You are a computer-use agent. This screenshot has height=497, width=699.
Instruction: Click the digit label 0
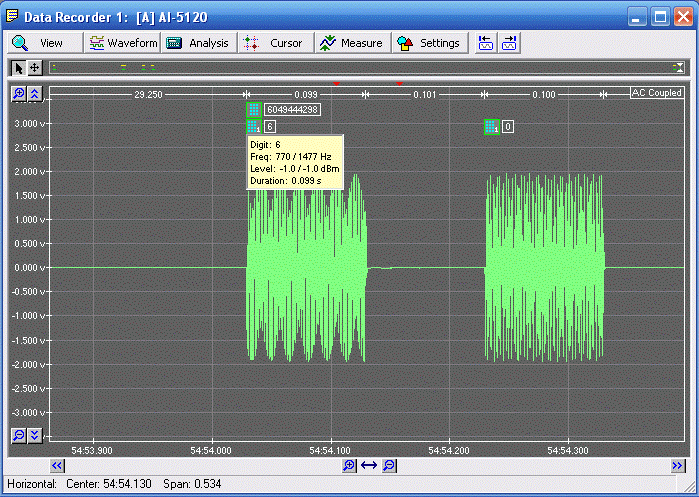click(508, 127)
